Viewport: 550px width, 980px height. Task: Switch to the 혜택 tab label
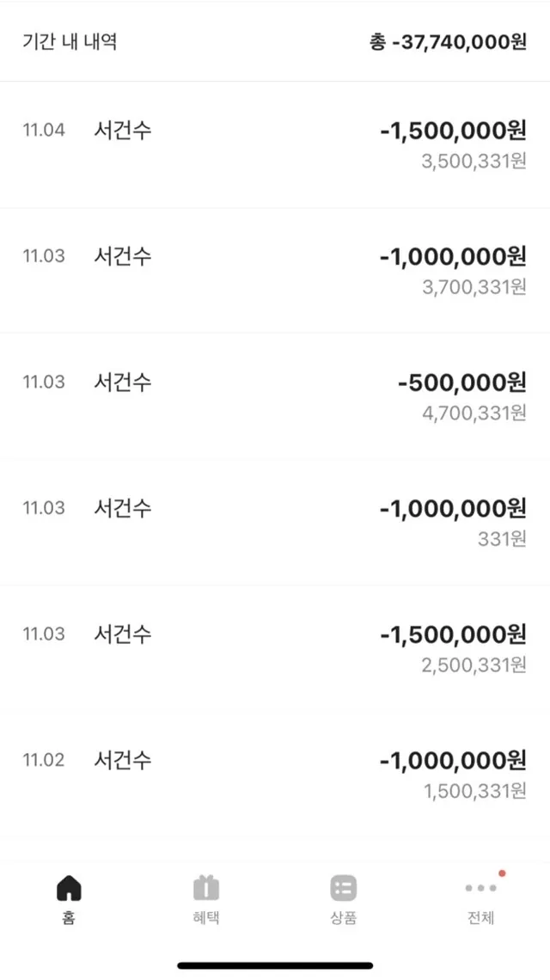click(x=206, y=917)
